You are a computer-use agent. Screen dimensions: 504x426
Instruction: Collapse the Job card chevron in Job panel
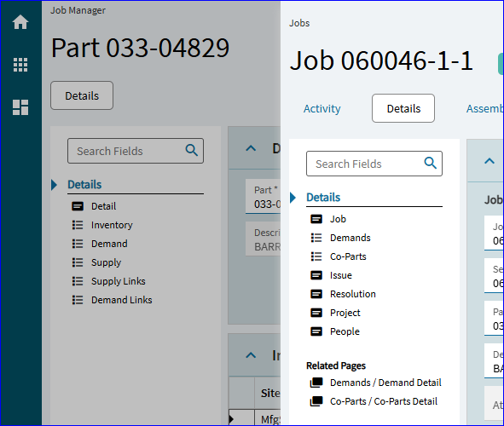pyautogui.click(x=490, y=161)
